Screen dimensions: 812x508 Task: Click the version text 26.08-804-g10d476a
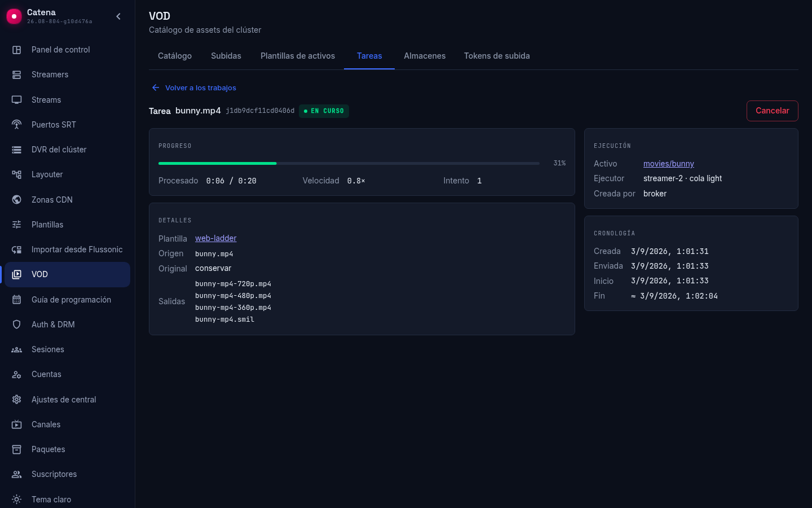tap(59, 21)
